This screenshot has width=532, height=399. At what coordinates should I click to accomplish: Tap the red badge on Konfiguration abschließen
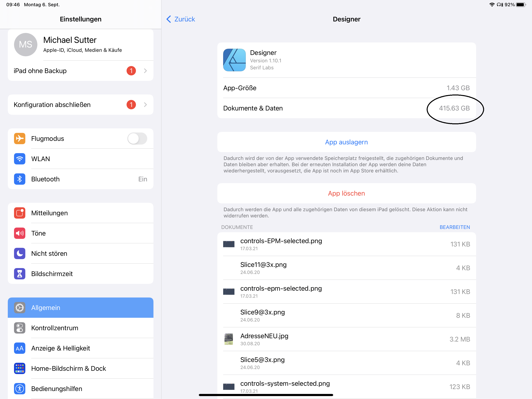[x=131, y=105]
